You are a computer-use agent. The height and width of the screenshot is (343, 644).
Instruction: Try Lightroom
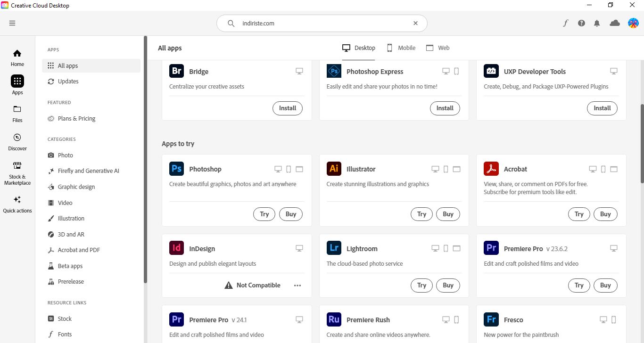[421, 285]
